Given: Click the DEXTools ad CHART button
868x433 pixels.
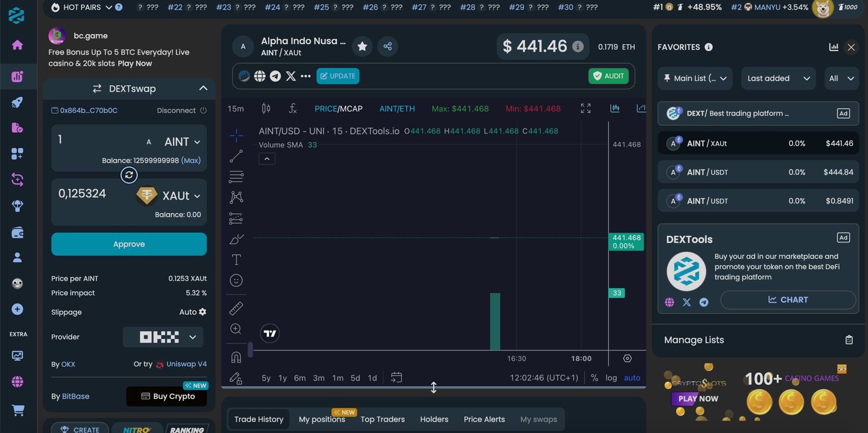Looking at the screenshot, I should (x=788, y=300).
